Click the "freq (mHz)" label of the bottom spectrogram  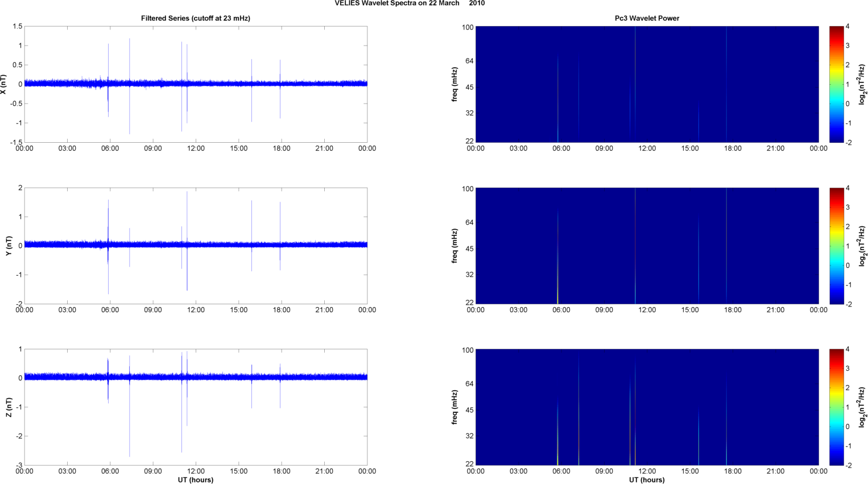pyautogui.click(x=454, y=407)
